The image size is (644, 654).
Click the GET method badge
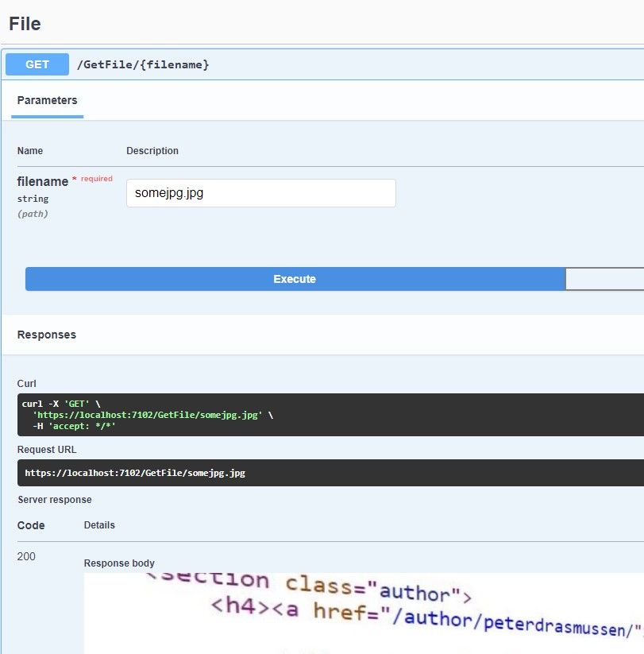point(37,64)
